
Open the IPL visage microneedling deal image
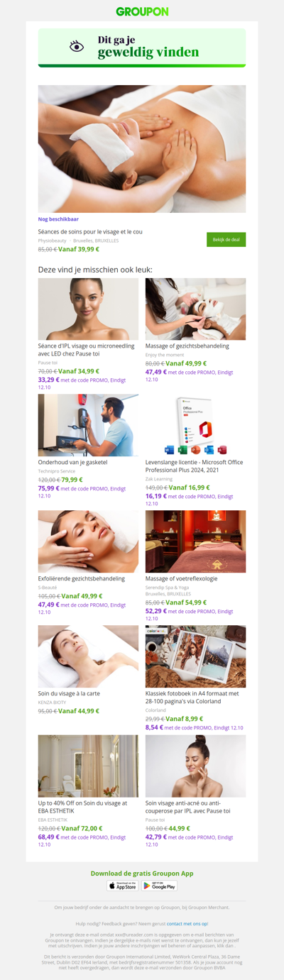point(88,309)
